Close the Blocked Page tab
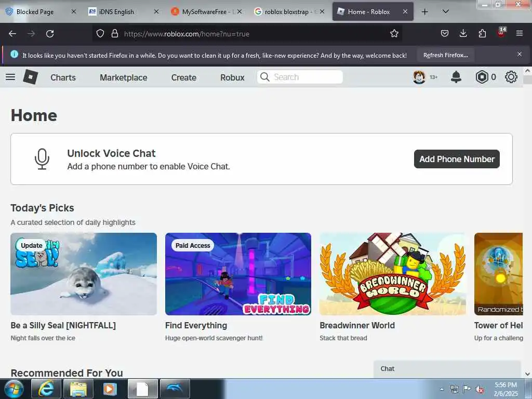 pos(74,12)
